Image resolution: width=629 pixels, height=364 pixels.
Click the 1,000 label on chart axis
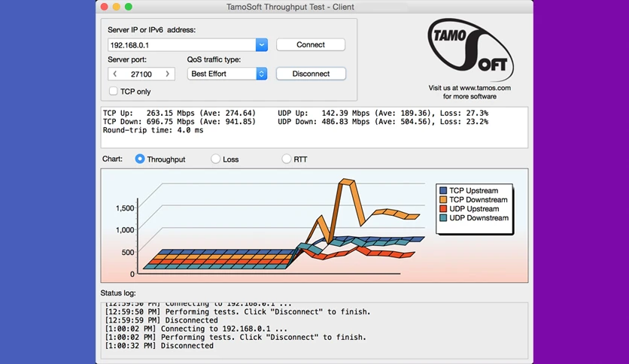pos(125,229)
